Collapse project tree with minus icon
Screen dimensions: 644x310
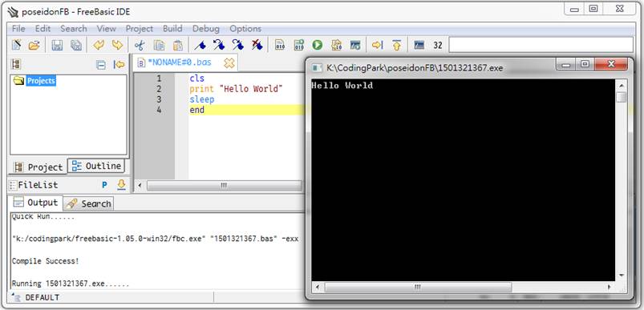click(100, 65)
